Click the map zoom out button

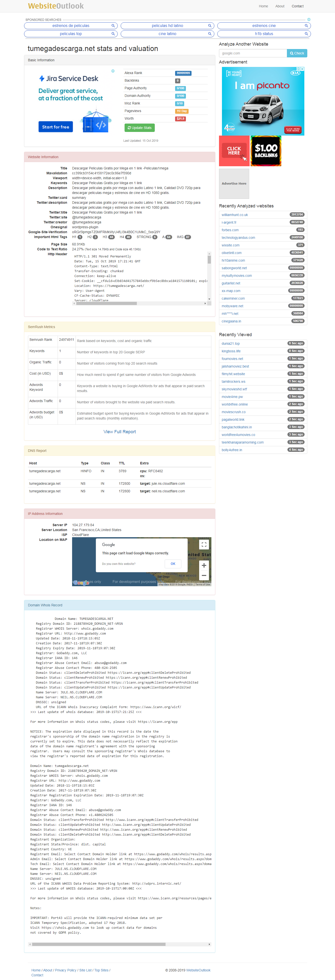(x=204, y=575)
